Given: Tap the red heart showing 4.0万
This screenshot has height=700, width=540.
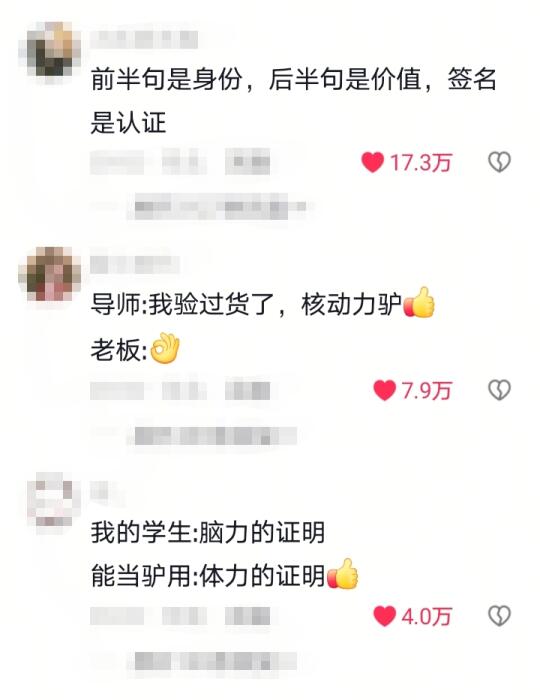Looking at the screenshot, I should click(x=384, y=616).
